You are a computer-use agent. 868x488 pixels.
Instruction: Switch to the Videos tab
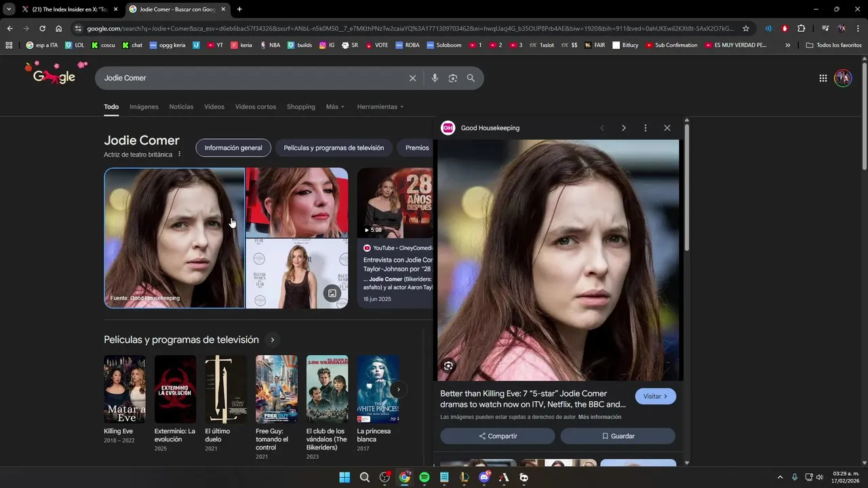pyautogui.click(x=214, y=107)
